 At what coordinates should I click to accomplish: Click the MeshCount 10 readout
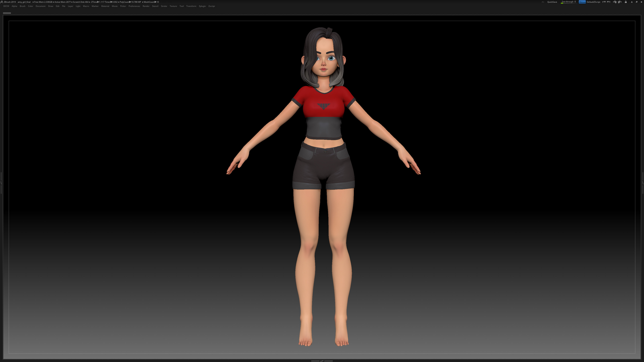[x=151, y=2]
